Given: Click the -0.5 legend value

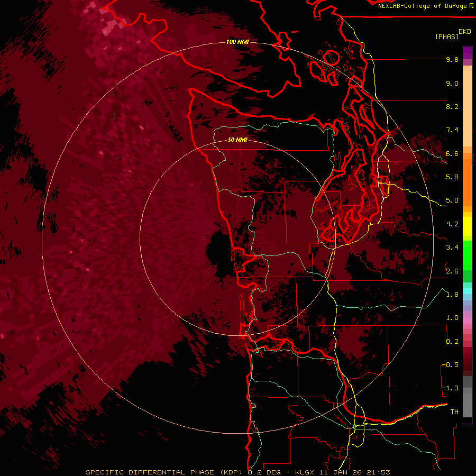Looking at the screenshot, I should [450, 364].
